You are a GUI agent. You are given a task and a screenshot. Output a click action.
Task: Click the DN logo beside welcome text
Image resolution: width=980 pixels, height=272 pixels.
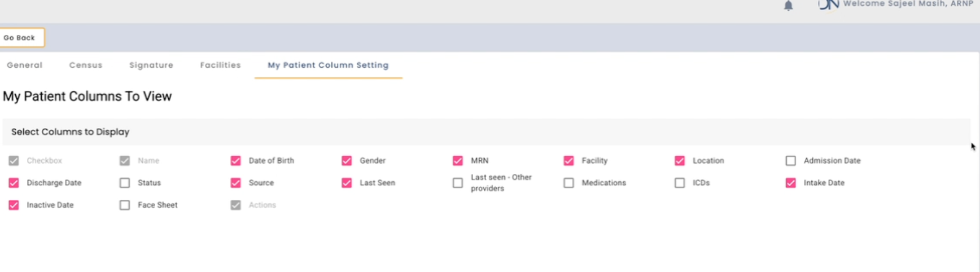828,5
